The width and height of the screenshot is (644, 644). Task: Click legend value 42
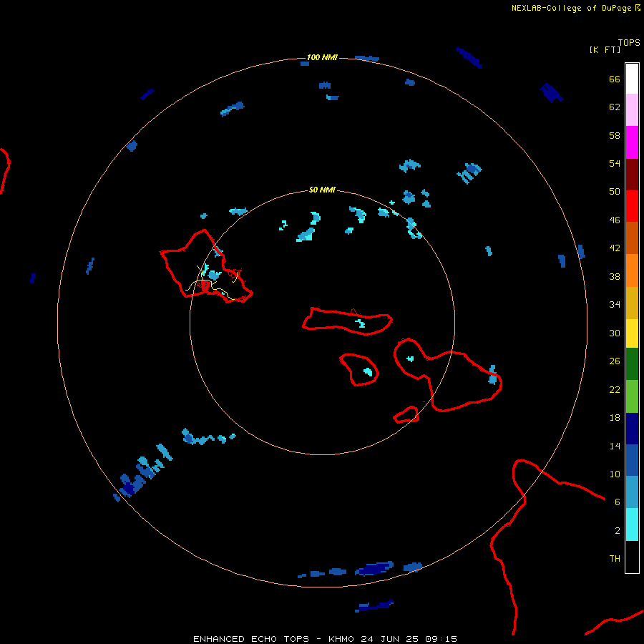(x=615, y=248)
